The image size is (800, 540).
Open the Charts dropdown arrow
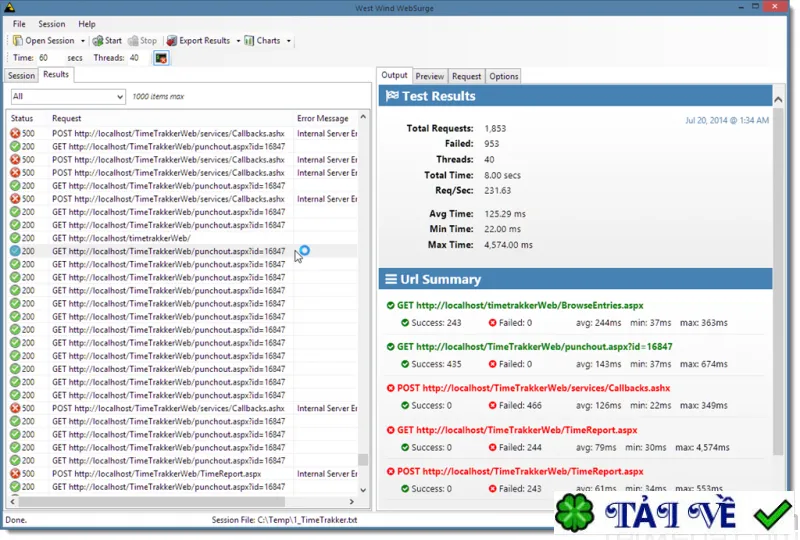289,41
